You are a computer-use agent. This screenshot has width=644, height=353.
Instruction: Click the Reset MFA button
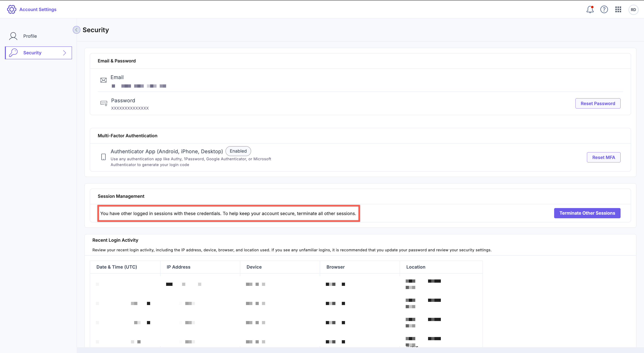pyautogui.click(x=603, y=157)
